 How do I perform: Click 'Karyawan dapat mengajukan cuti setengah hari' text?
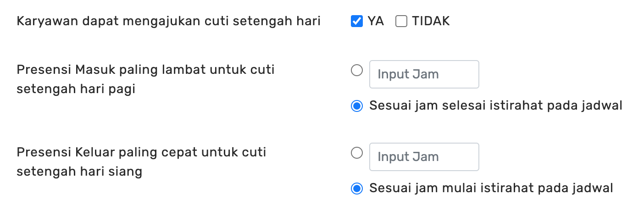pos(168,21)
